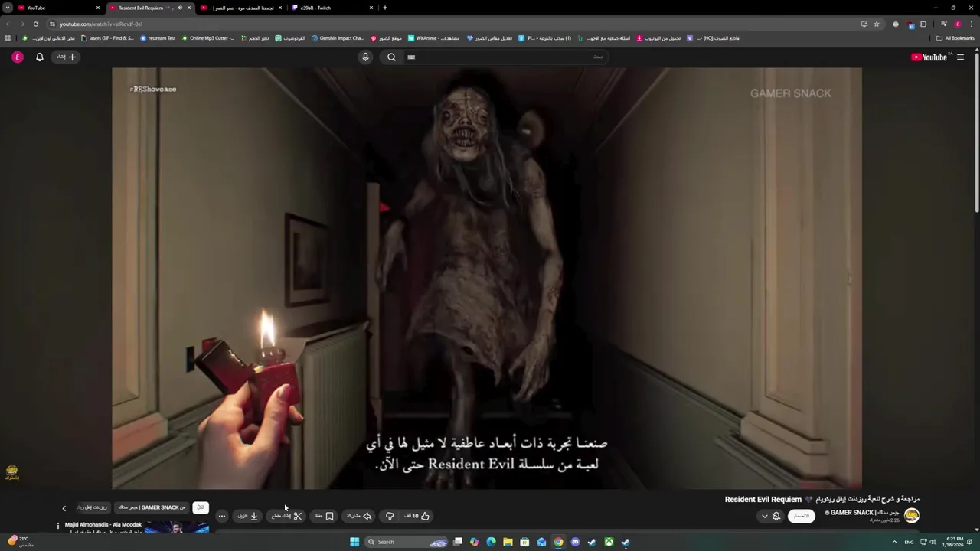Select 'From GAMER SNACK' filter chip

[x=152, y=507]
